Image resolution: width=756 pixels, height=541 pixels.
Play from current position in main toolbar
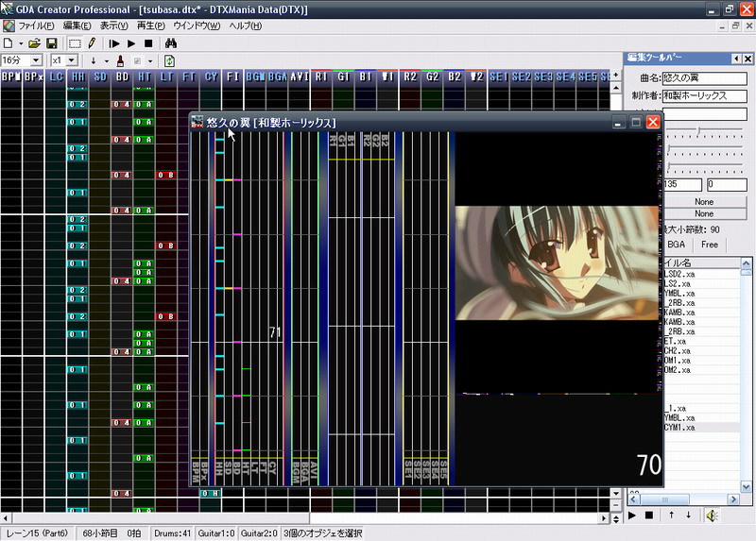[131, 43]
